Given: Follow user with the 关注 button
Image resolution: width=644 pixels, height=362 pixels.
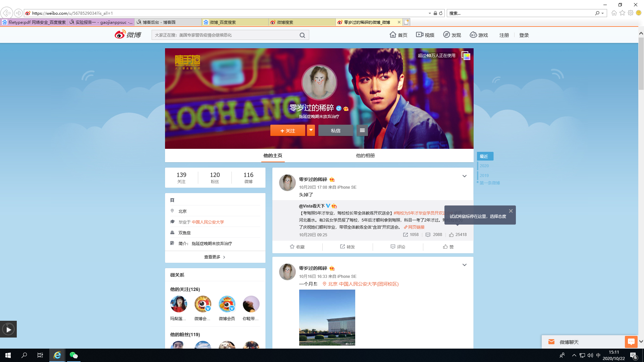Looking at the screenshot, I should (x=288, y=130).
